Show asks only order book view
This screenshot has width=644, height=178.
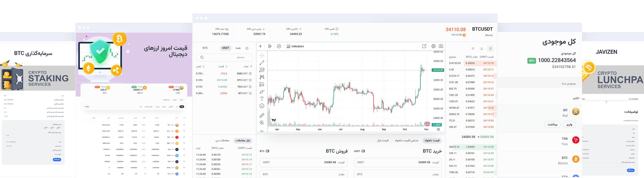pyautogui.click(x=473, y=49)
